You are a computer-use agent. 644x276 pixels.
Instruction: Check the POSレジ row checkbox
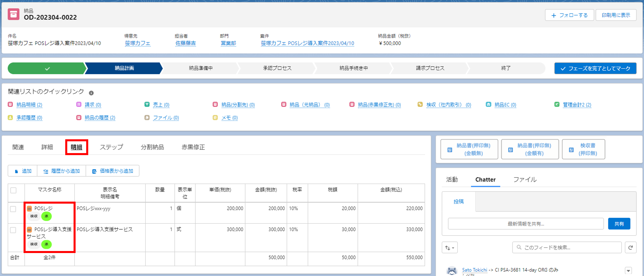pos(13,209)
